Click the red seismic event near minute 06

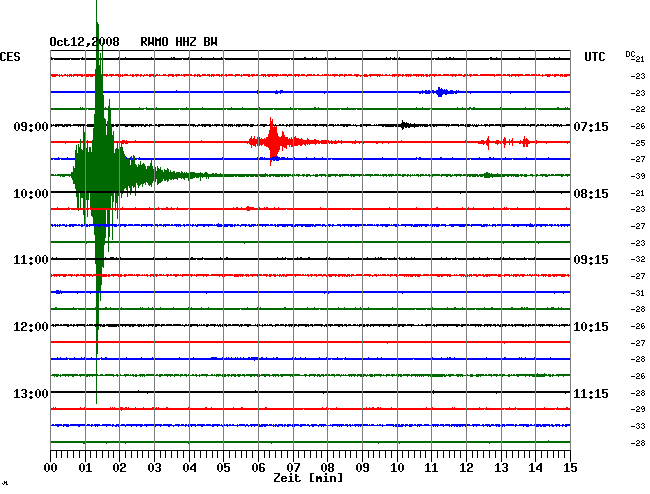coord(272,142)
